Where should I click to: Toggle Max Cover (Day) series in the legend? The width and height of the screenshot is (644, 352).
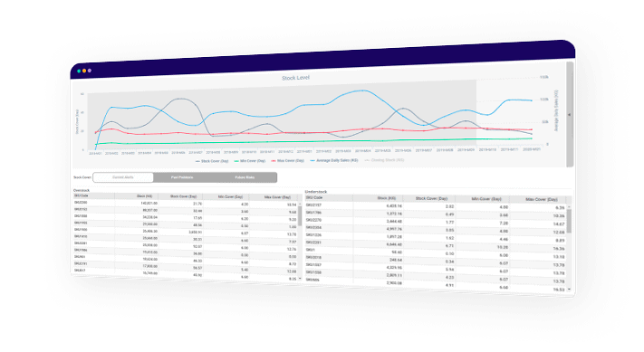click(287, 160)
